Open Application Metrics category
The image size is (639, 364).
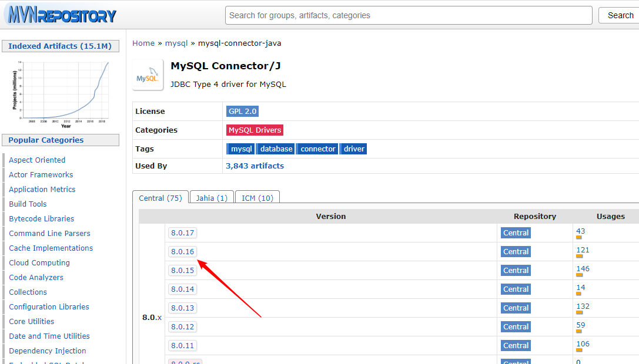[42, 189]
